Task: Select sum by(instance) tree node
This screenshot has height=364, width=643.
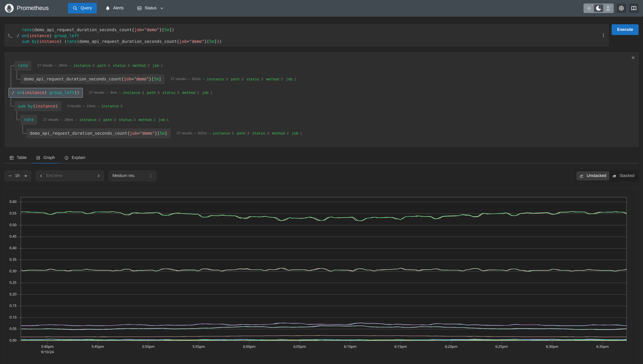Action: [38, 106]
